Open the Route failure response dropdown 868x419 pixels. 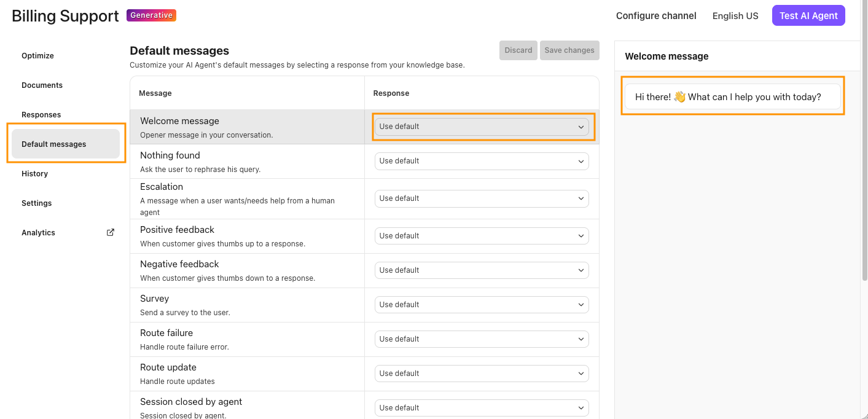pyautogui.click(x=482, y=339)
